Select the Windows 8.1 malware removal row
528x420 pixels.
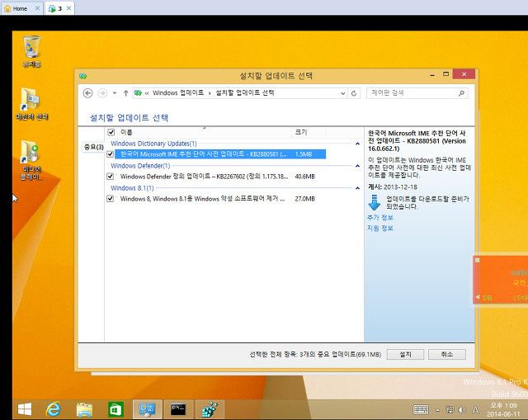220,199
